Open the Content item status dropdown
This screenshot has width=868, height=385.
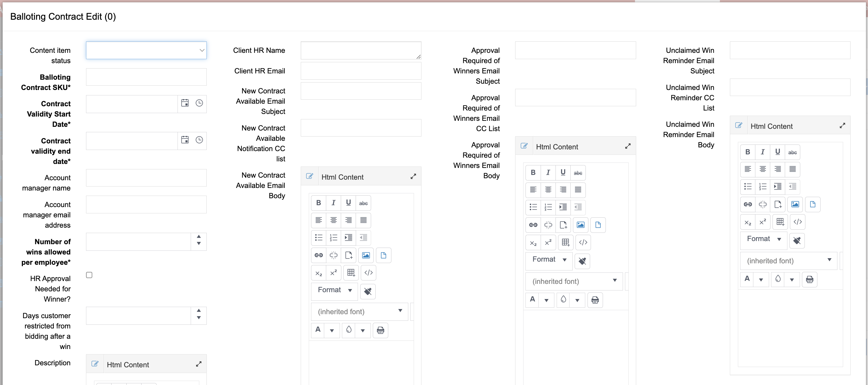click(x=146, y=50)
